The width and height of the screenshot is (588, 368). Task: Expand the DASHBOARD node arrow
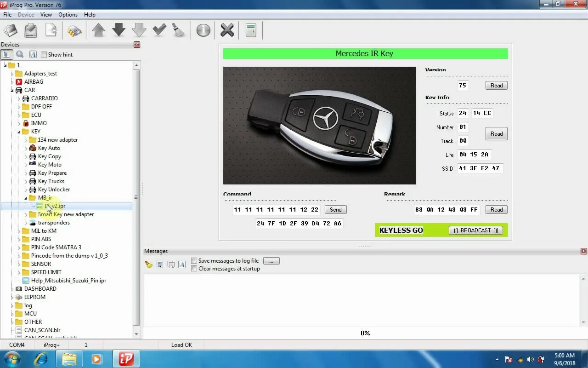12,289
